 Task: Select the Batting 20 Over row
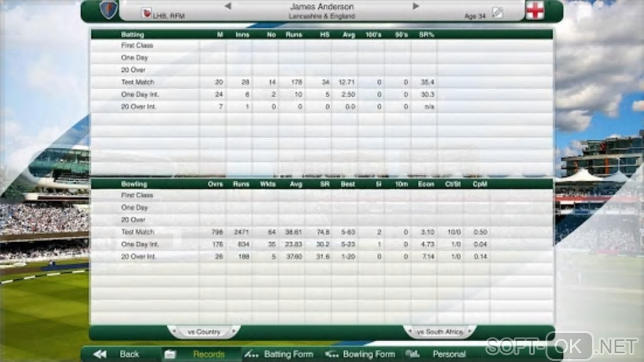[321, 70]
